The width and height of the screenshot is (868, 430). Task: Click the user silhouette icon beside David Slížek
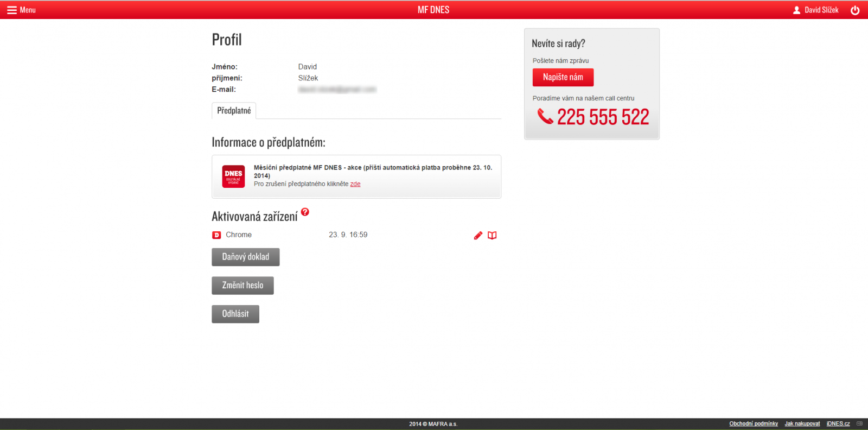pos(796,10)
